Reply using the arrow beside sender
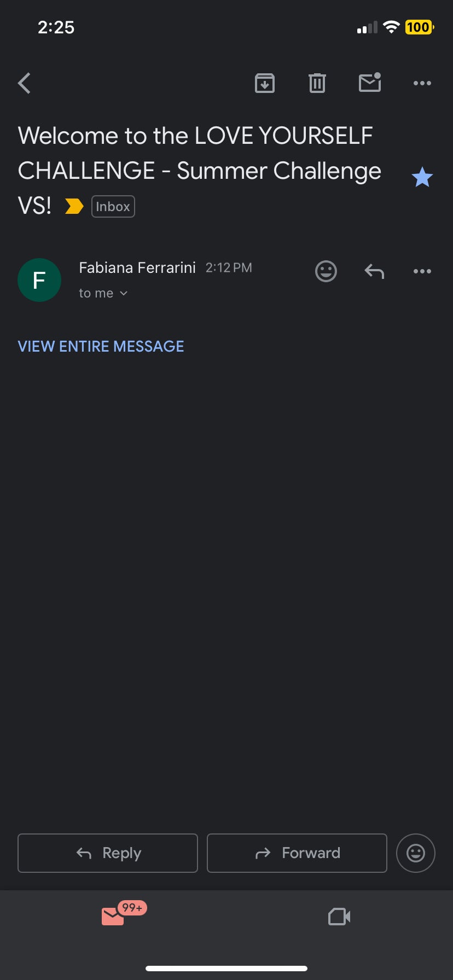 (374, 271)
